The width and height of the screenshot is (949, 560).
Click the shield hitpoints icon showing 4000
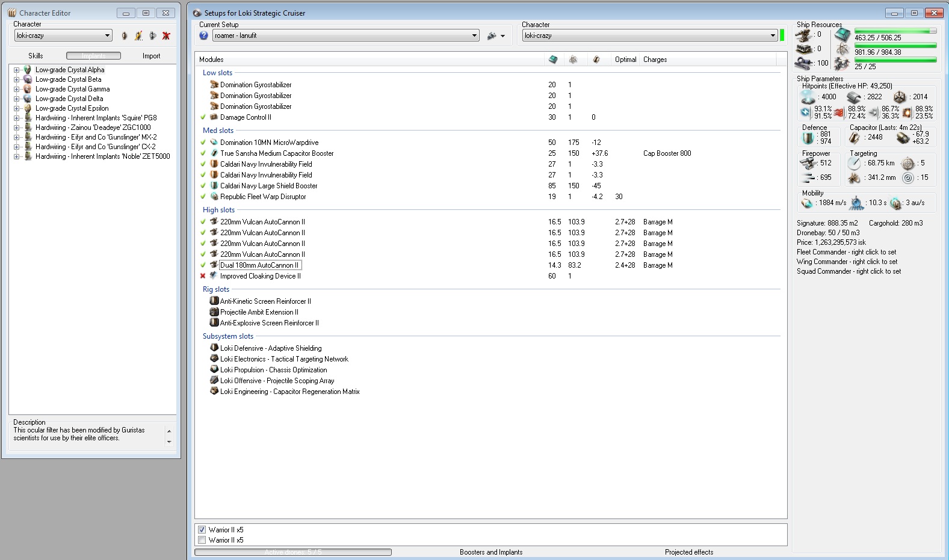(808, 97)
